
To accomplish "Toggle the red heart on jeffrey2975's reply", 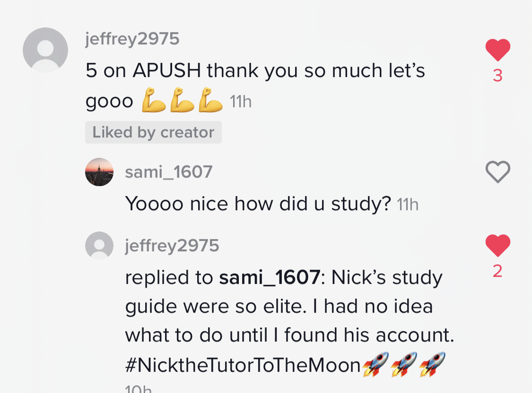I will (498, 245).
